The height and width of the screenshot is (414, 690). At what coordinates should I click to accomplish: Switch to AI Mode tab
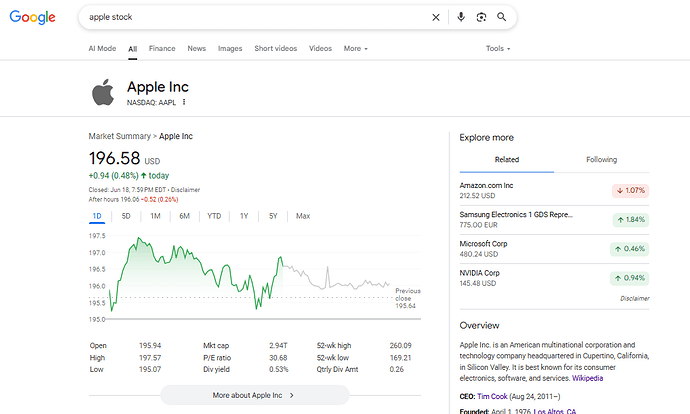tap(102, 48)
